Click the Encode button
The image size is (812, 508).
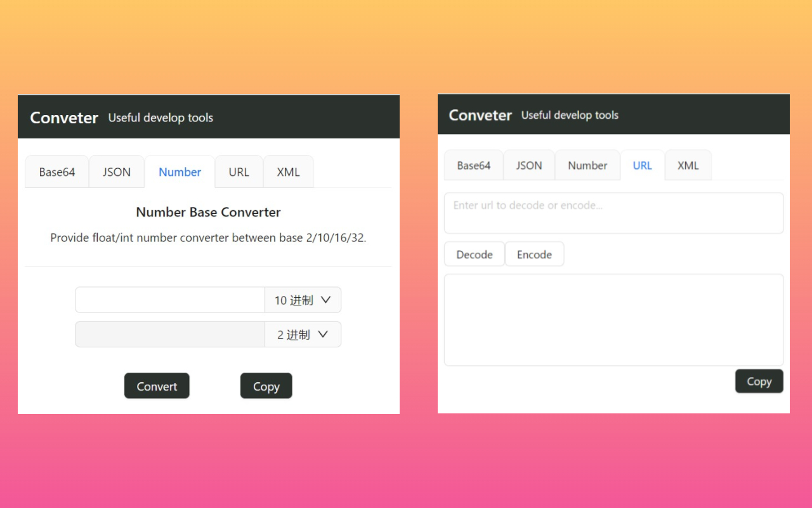(534, 254)
